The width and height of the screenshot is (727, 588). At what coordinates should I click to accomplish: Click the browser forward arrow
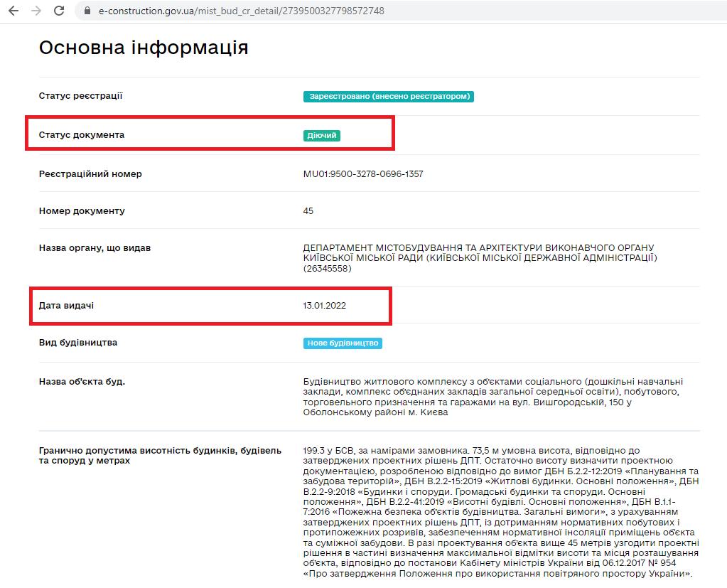(x=36, y=11)
